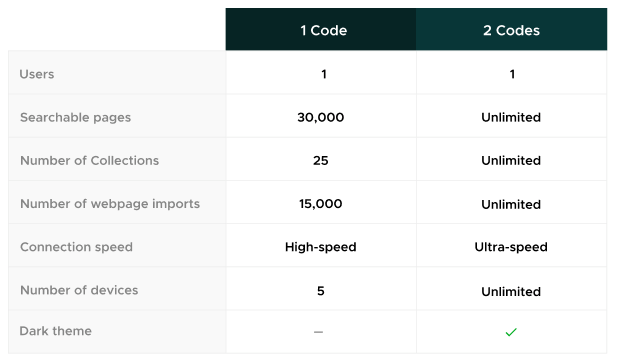Image resolution: width=619 pixels, height=360 pixels.
Task: Select the 1 Code column header
Action: [321, 29]
